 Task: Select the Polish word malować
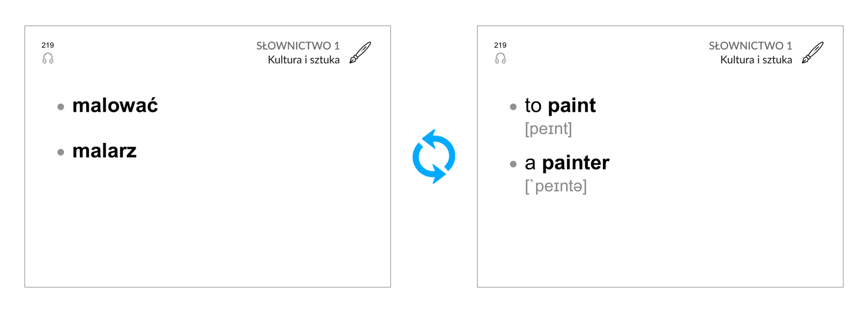(115, 105)
